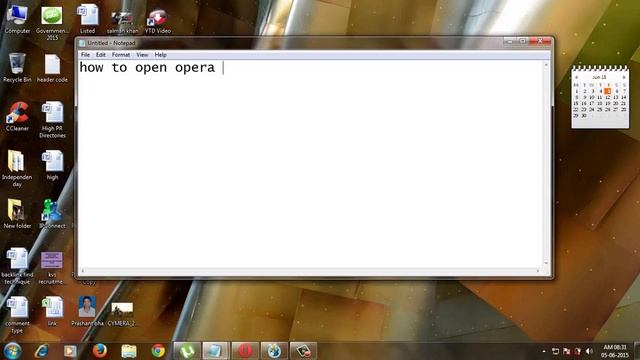Open Notepad's Help menu
Screen dimensions: 640x360
pyautogui.click(x=160, y=55)
